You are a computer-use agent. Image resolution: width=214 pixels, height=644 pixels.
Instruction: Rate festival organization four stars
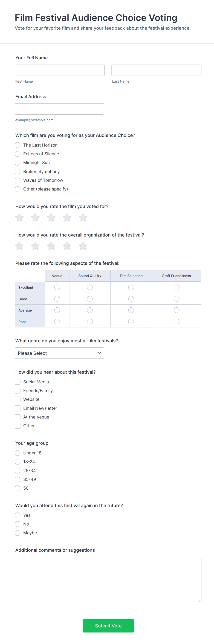coord(67,246)
